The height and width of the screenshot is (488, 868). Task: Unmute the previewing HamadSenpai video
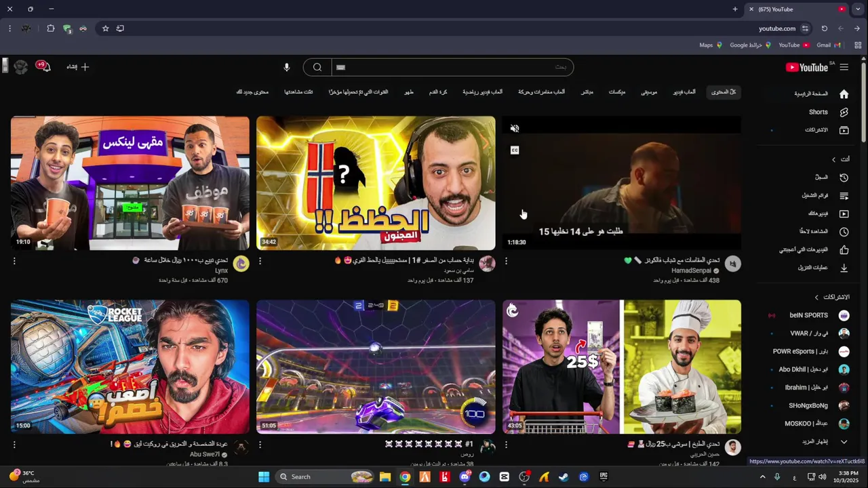[x=515, y=128]
